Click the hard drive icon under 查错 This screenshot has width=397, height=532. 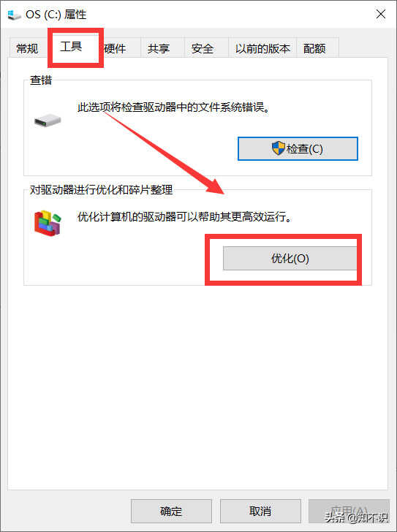(48, 121)
